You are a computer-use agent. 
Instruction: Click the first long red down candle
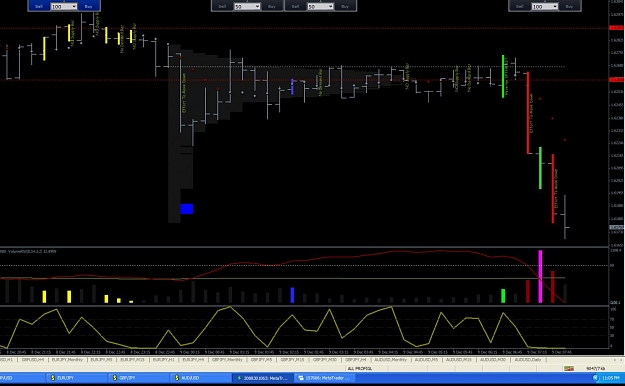click(x=528, y=113)
